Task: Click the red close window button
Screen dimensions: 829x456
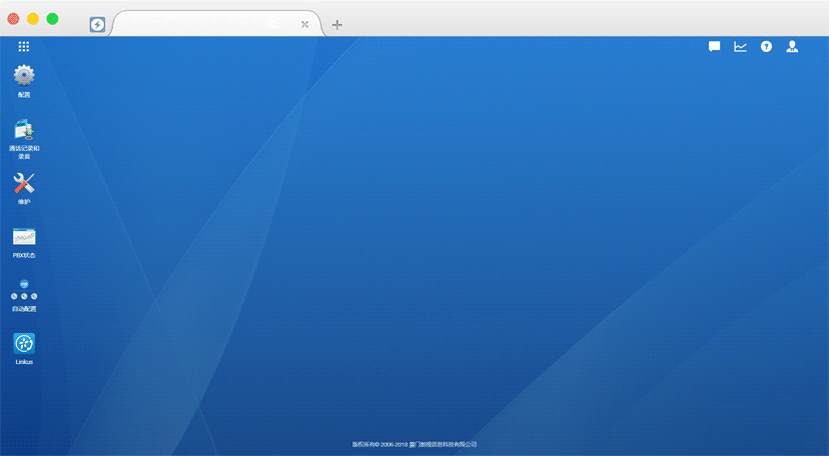Action: point(14,18)
